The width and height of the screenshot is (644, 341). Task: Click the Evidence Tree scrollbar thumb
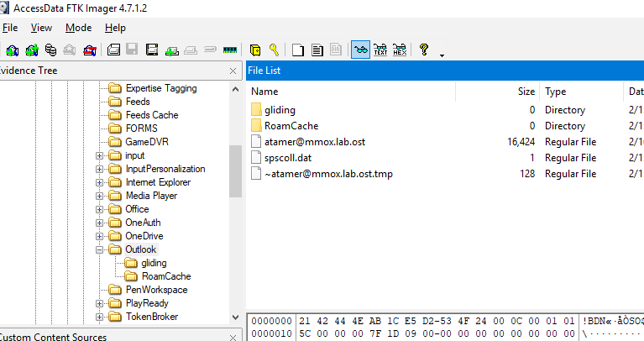pyautogui.click(x=235, y=171)
